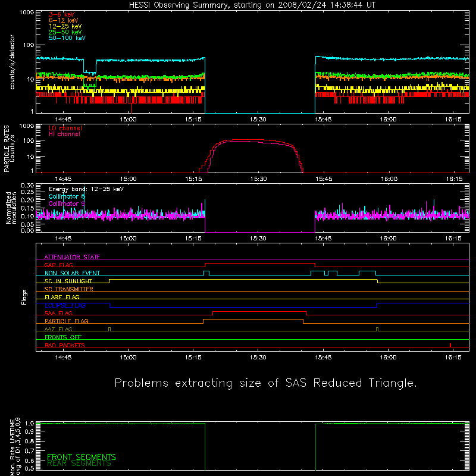The height and width of the screenshot is (476, 476).
Task: Click the GAP_FLAG label
Action: click(x=58, y=265)
